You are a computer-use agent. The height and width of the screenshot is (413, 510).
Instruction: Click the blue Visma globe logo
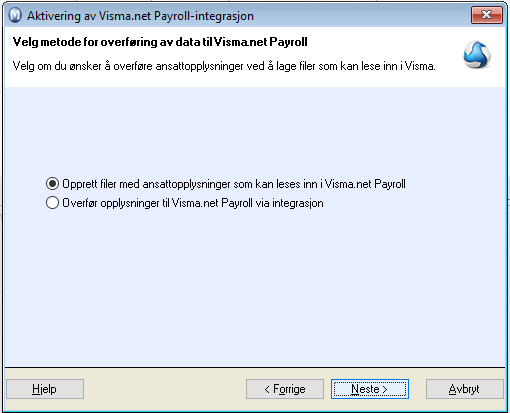[x=477, y=55]
